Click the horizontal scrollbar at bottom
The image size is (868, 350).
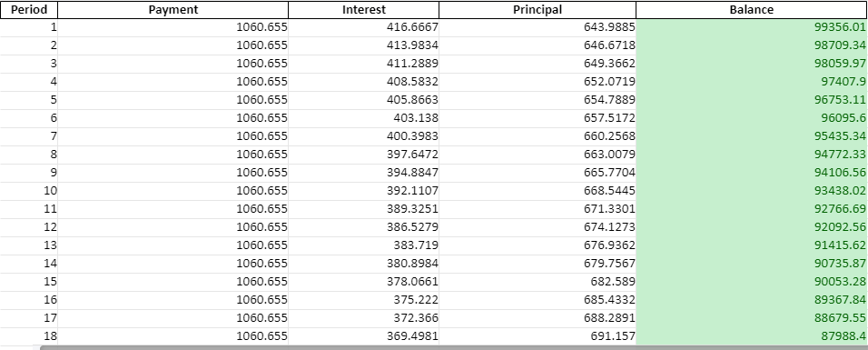tap(454, 347)
